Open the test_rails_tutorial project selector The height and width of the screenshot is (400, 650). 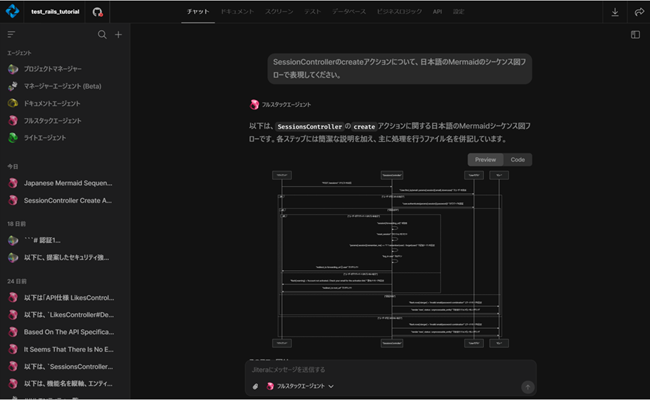(54, 12)
